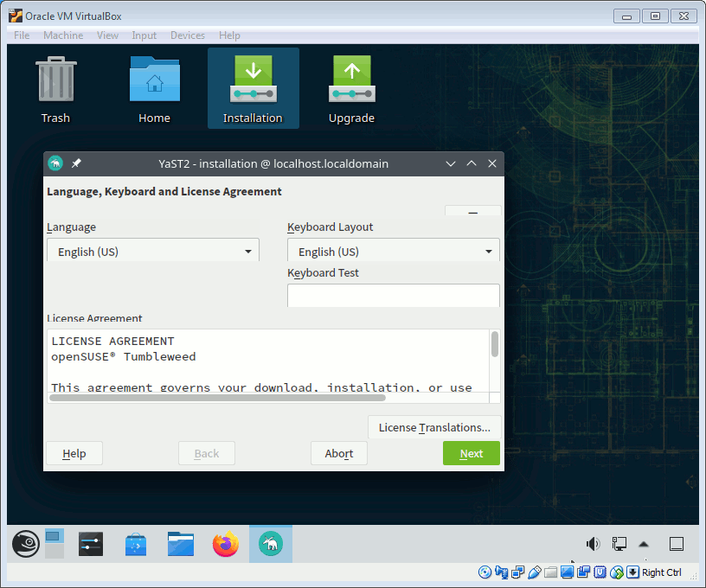The width and height of the screenshot is (706, 588).
Task: Click the Help button in YaST
Action: [x=74, y=453]
